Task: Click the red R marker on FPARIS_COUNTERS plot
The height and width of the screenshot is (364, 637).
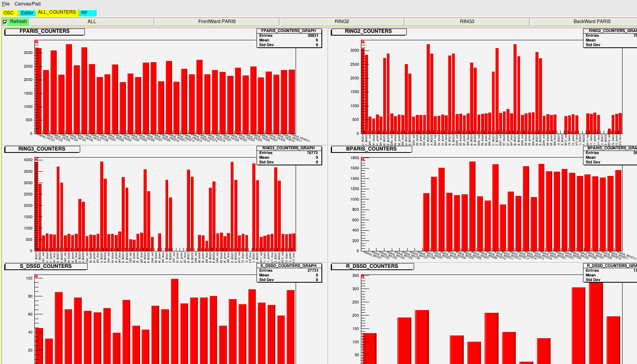Action: [x=36, y=42]
